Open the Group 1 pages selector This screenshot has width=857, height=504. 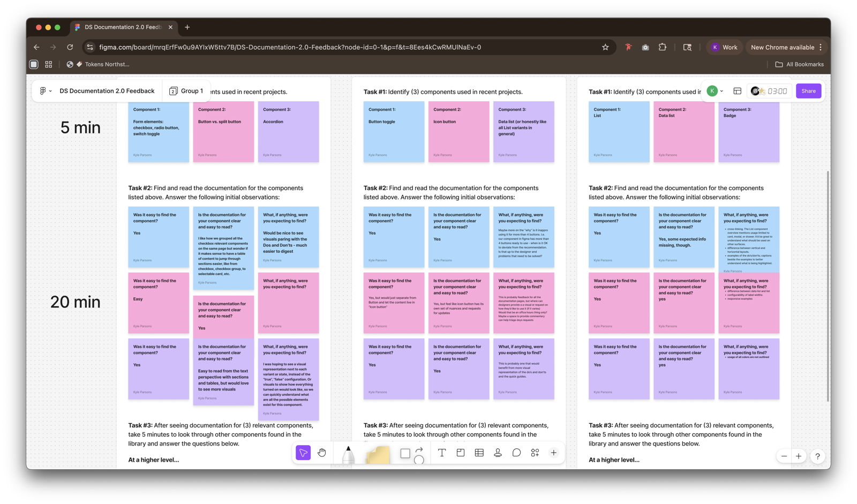click(186, 91)
